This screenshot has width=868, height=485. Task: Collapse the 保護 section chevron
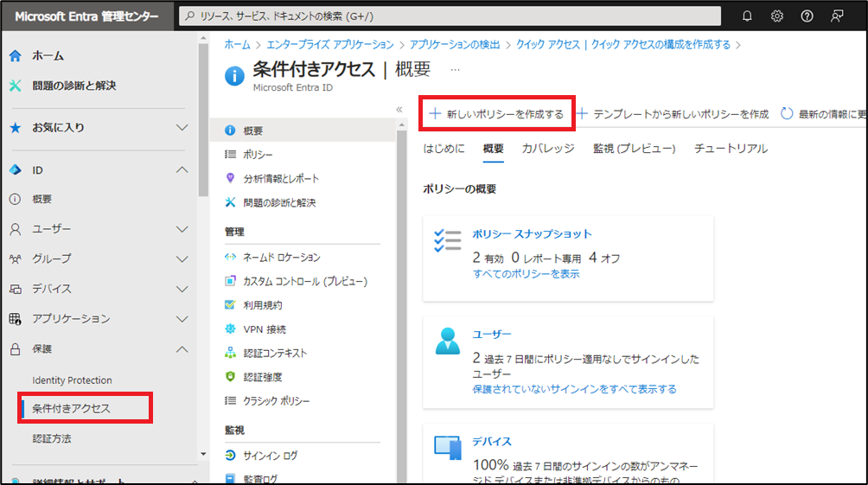(182, 349)
